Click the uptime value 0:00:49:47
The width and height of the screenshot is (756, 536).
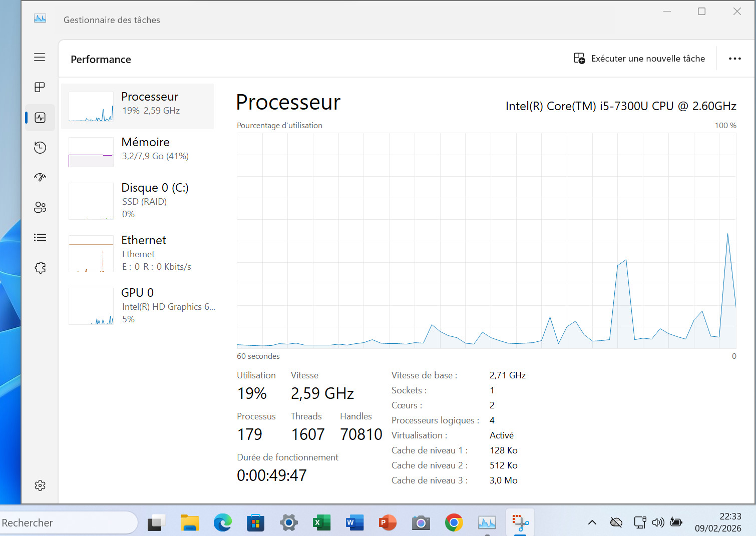[272, 475]
